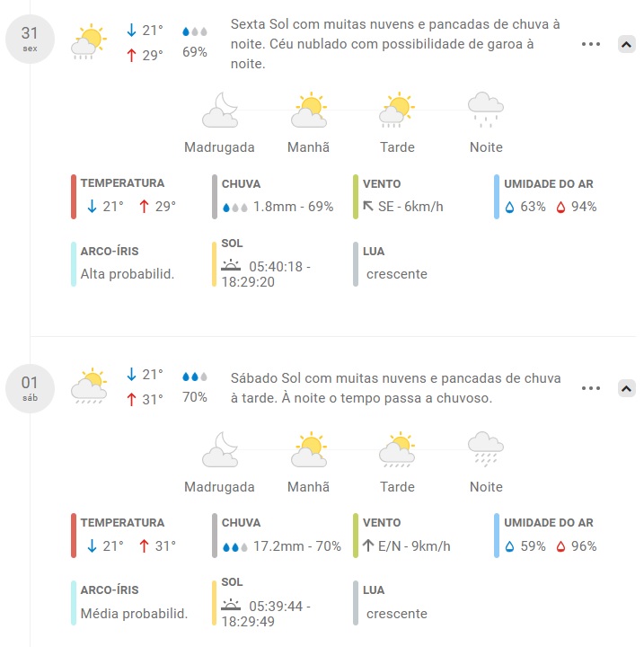Click the Saturday forecast summary weather icon
Viewport: 644px width, 647px height.
(x=89, y=385)
